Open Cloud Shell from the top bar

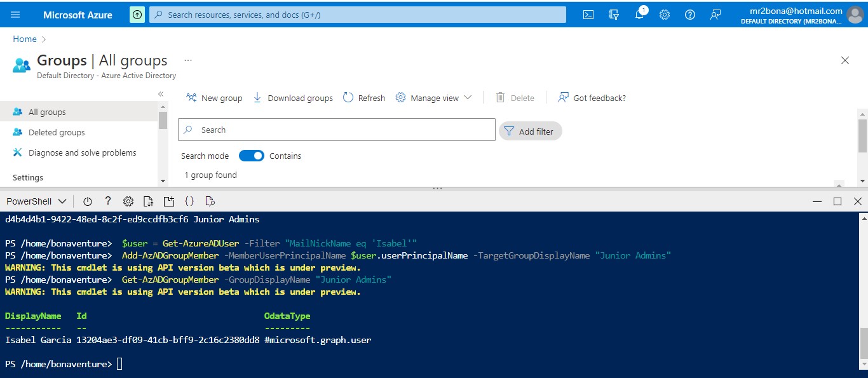click(x=588, y=14)
